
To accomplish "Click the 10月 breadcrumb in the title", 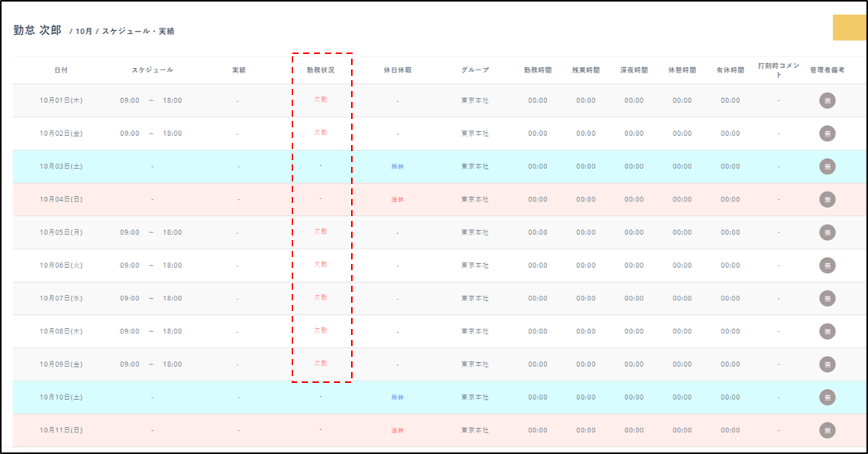I will click(x=84, y=32).
